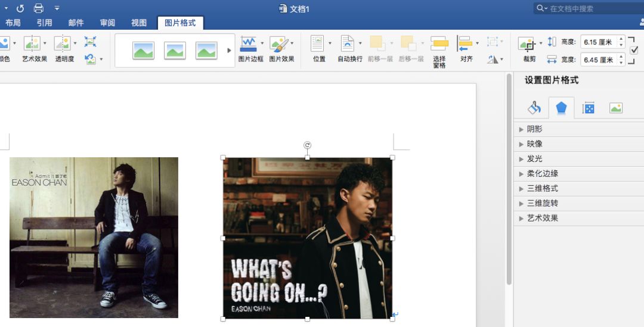The height and width of the screenshot is (327, 644).
Task: Click the document vertical scrollbar
Action: coord(509,179)
